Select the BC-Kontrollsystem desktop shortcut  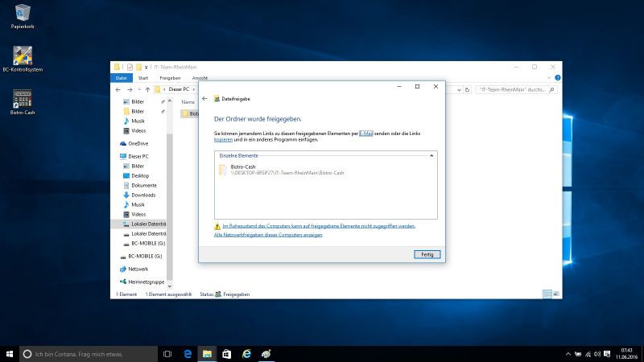23,59
